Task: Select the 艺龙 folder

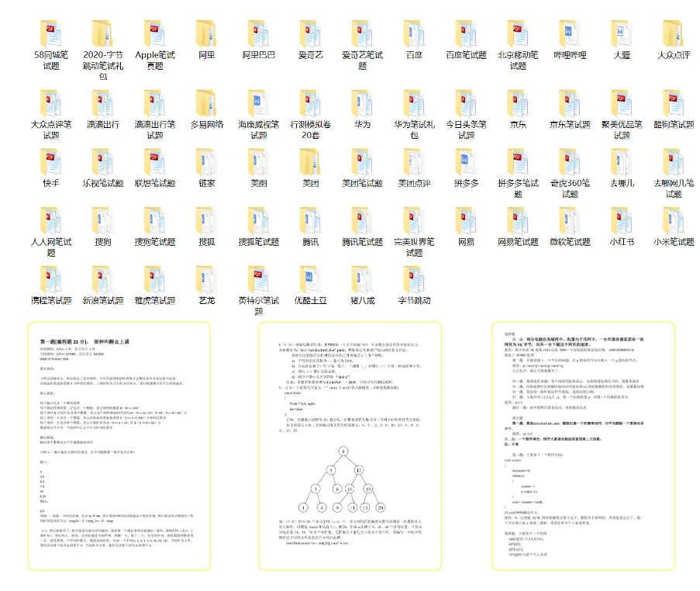Action: tap(207, 280)
